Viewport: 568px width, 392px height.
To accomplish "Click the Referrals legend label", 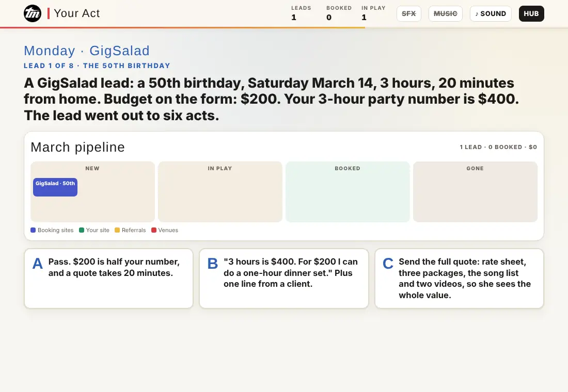I will (x=134, y=230).
